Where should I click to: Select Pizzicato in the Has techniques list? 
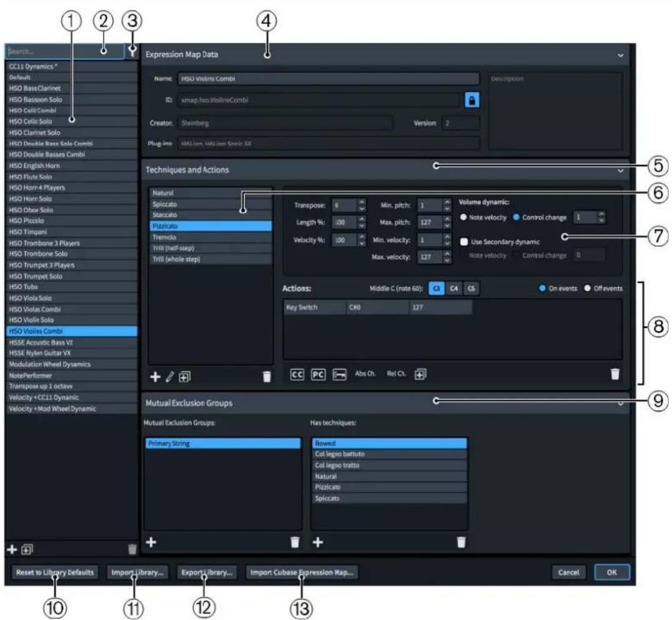click(390, 488)
